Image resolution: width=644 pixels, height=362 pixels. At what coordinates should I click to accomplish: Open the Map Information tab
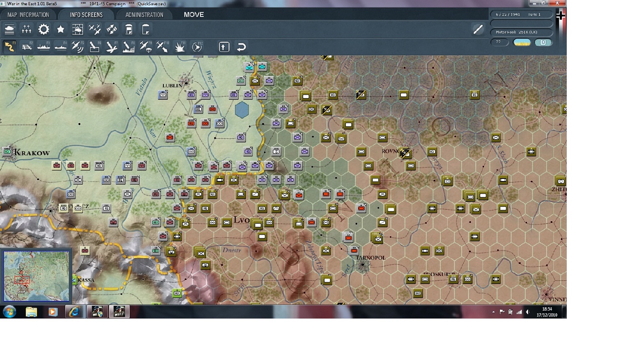(x=28, y=15)
